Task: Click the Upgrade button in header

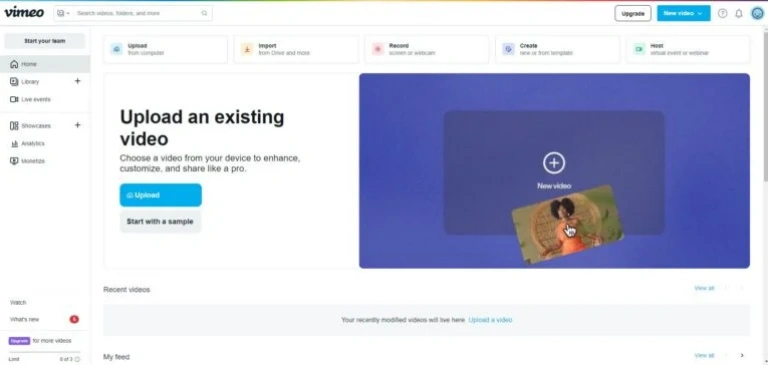Action: tap(633, 14)
